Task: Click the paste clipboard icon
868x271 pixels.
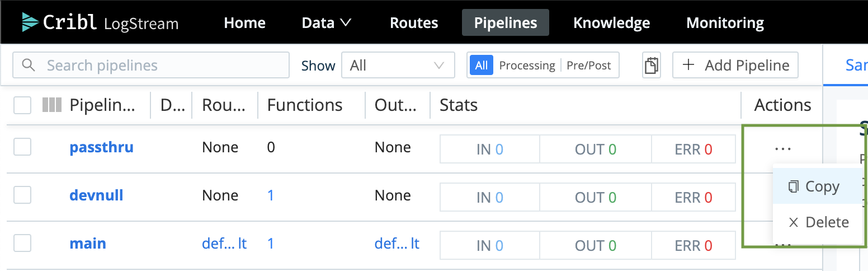Action: pyautogui.click(x=651, y=66)
